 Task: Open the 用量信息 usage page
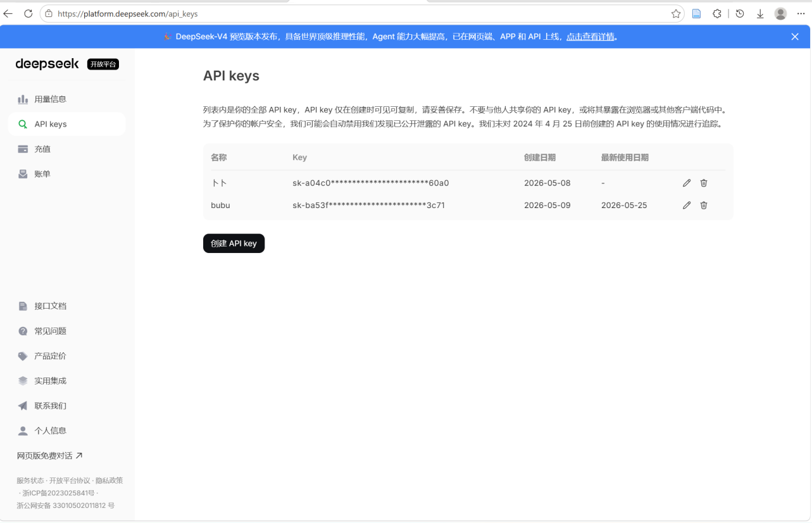point(67,99)
